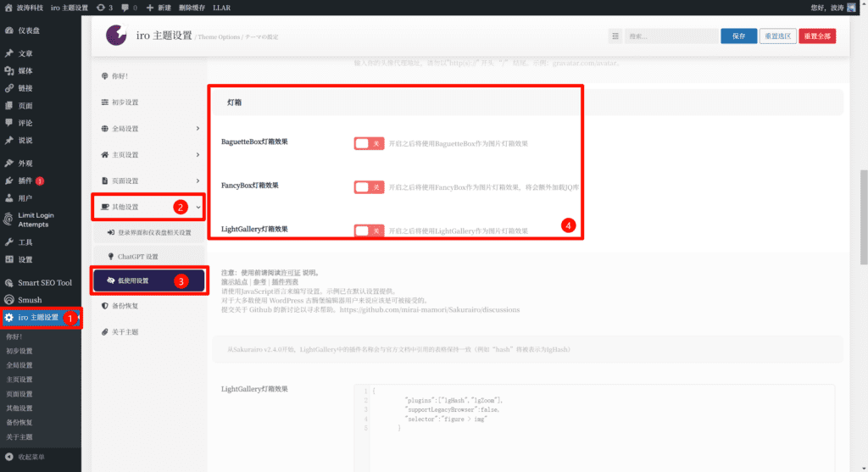Click the Smart SEO Tool icon
The width and height of the screenshot is (868, 472).
point(8,283)
